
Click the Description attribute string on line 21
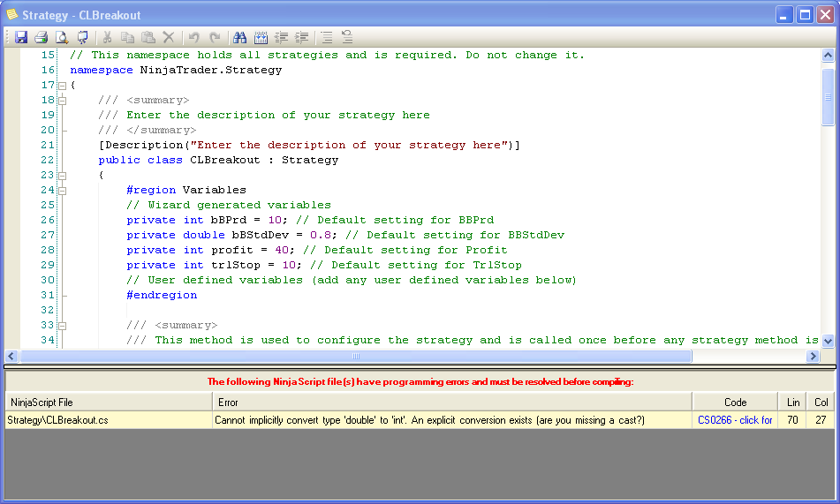349,145
